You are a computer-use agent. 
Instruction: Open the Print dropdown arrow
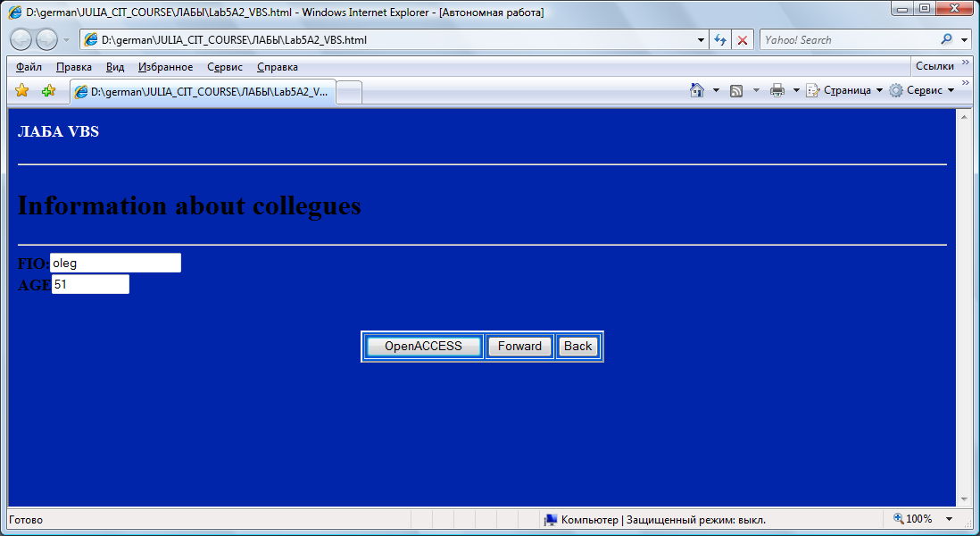point(796,91)
